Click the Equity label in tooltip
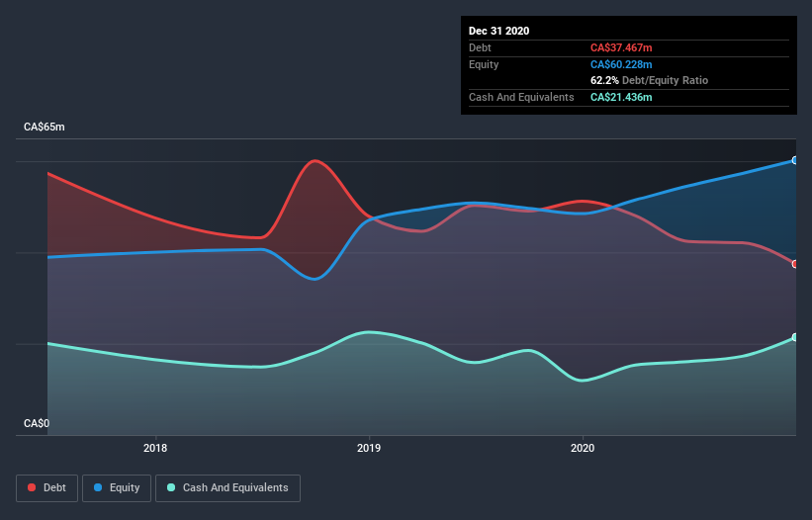The width and height of the screenshot is (812, 520). 484,64
